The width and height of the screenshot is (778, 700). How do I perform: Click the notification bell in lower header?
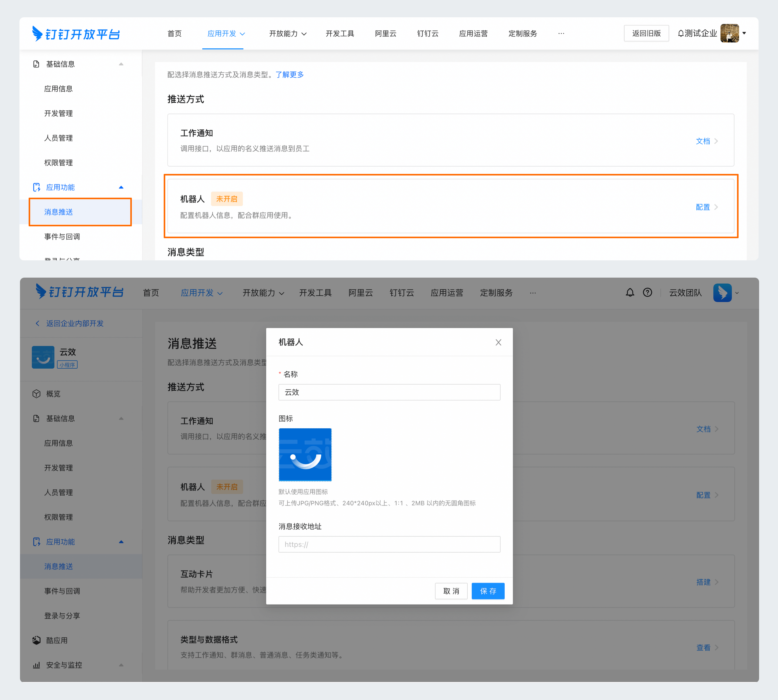tap(630, 293)
